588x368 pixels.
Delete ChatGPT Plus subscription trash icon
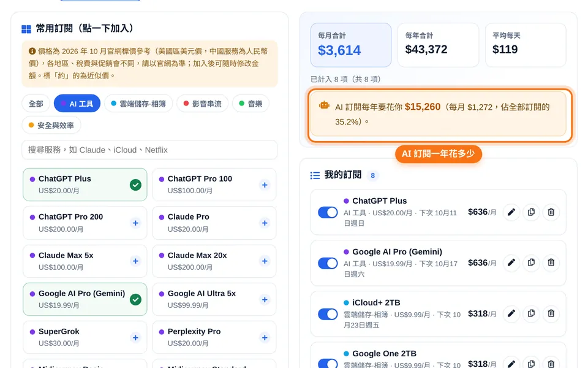point(551,212)
